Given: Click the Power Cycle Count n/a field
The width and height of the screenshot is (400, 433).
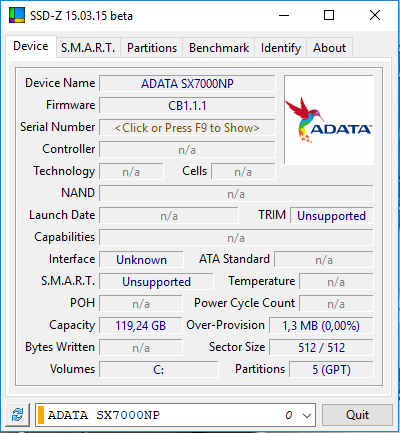Looking at the screenshot, I should pos(336,304).
